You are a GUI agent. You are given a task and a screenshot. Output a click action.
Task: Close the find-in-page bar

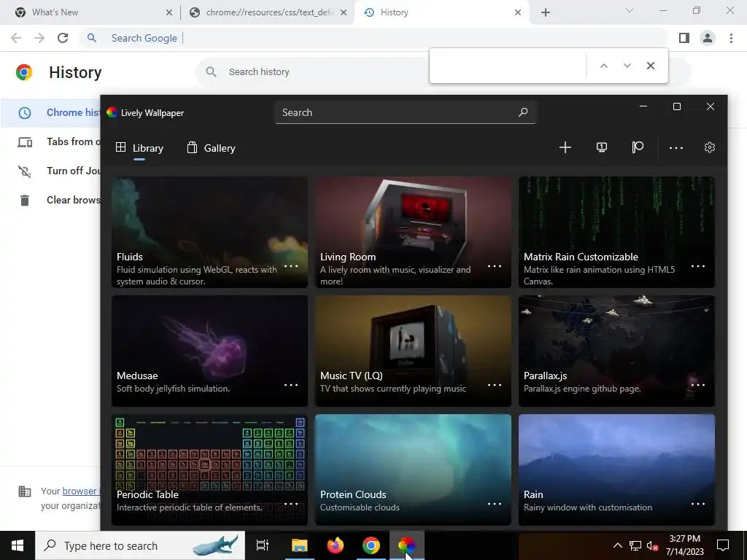tap(650, 66)
